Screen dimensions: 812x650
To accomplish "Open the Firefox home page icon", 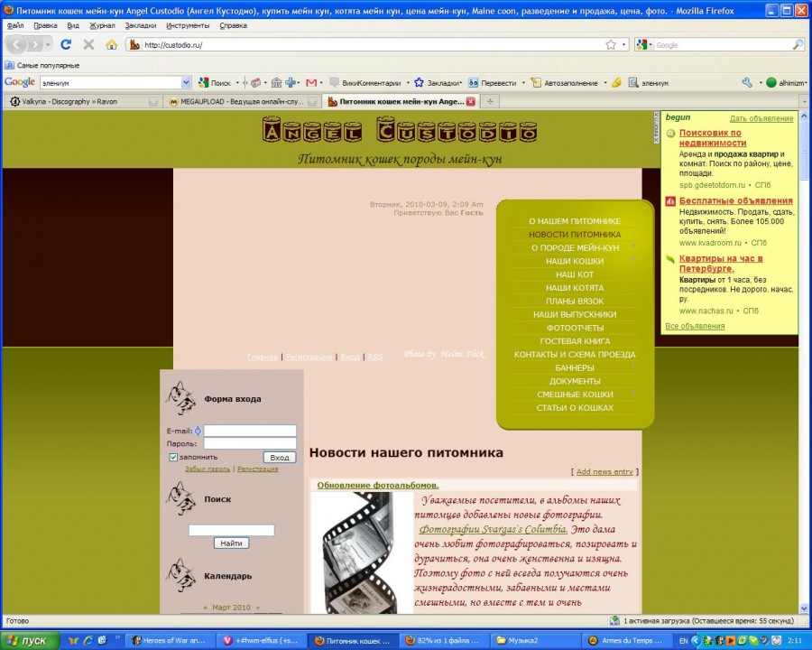I will pos(111,44).
